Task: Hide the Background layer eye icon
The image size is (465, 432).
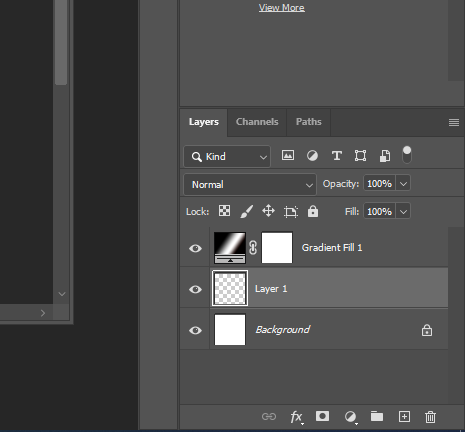Action: click(x=195, y=330)
